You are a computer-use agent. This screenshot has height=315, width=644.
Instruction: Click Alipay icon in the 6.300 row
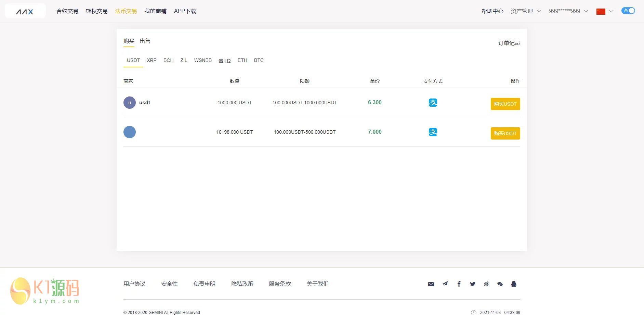point(433,103)
